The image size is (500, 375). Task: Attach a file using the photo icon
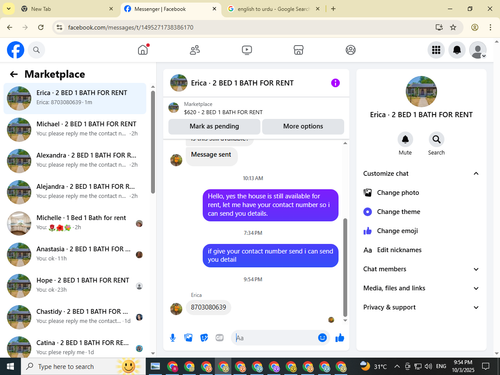click(x=188, y=338)
